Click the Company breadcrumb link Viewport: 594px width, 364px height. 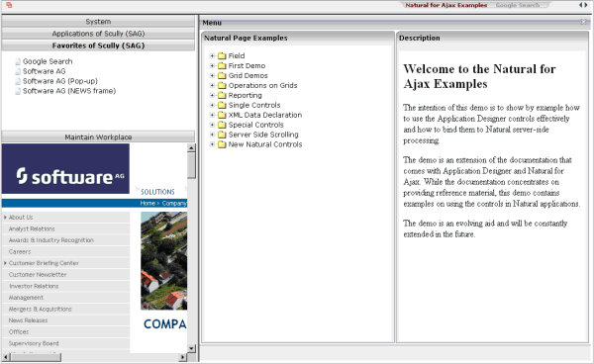[x=174, y=203]
